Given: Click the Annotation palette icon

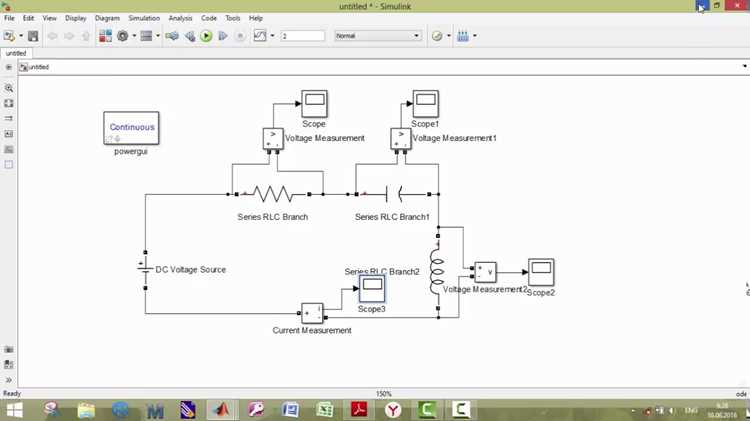Looking at the screenshot, I should click(x=9, y=134).
